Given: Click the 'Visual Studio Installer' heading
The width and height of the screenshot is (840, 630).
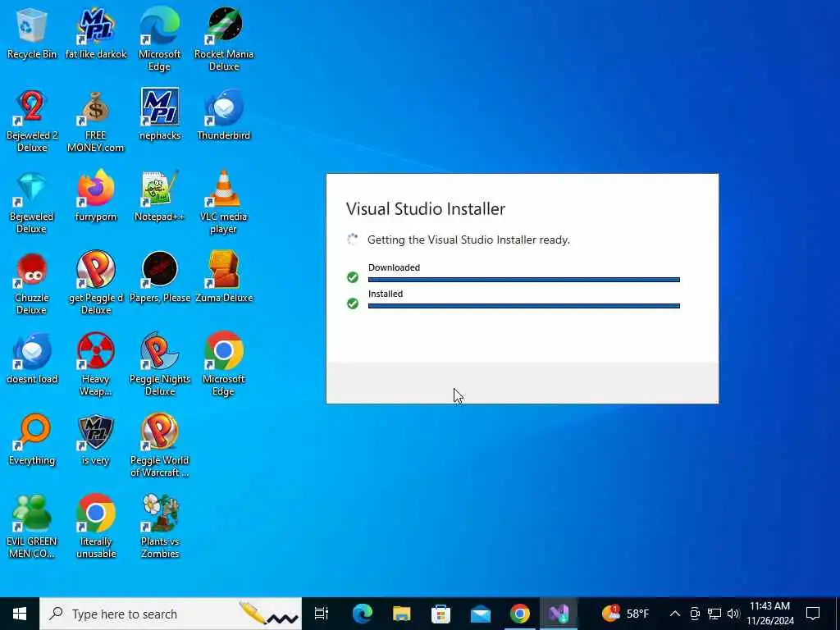Looking at the screenshot, I should 426,208.
